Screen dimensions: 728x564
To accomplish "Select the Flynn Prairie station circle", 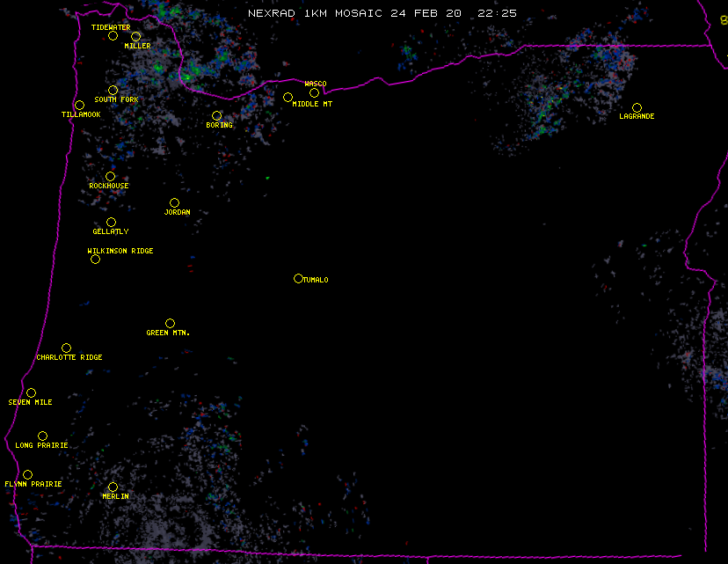I will tap(27, 475).
